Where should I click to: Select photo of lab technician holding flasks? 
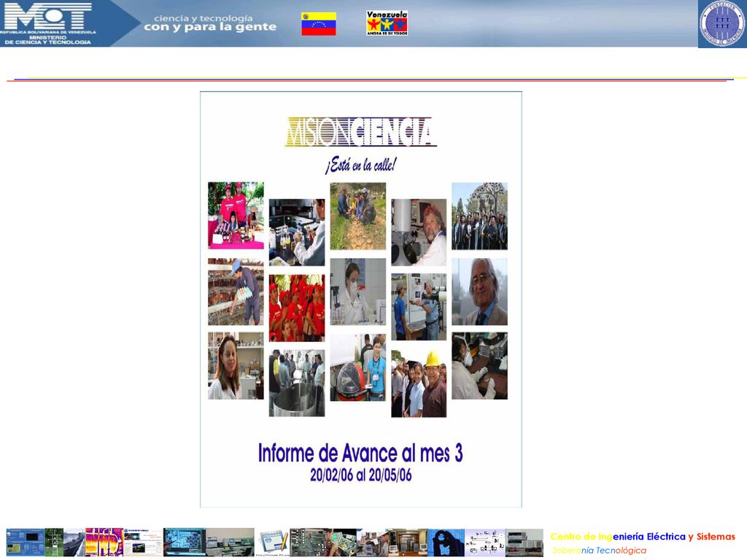(297, 233)
